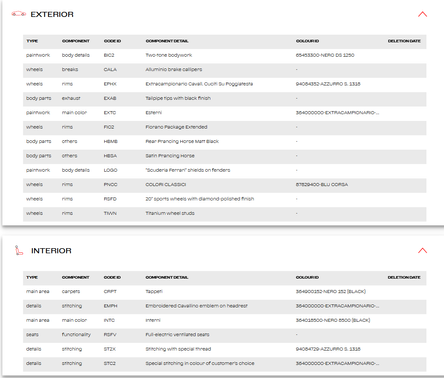
Task: Click 'Titanium wheel studs' detail
Action: pyautogui.click(x=170, y=213)
